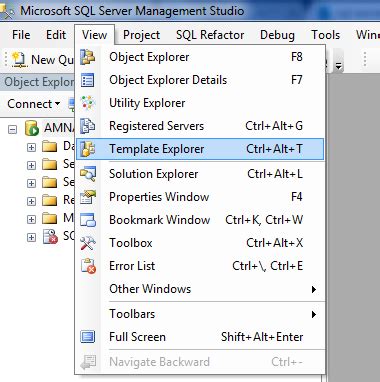Select Properties Window menu entry
Viewport: 380px width, 382px height.
200,197
